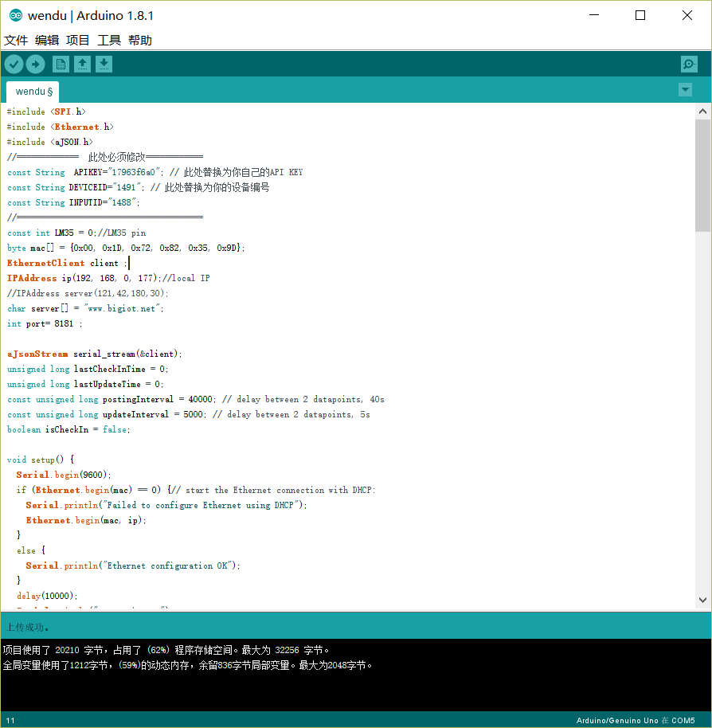Open the Serial Monitor magnifier icon
The image size is (712, 728).
[689, 65]
